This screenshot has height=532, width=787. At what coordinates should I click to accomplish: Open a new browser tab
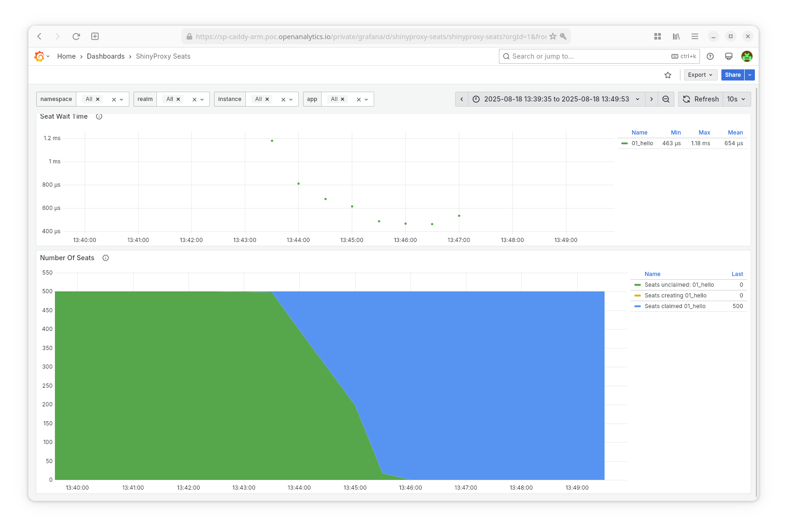95,36
